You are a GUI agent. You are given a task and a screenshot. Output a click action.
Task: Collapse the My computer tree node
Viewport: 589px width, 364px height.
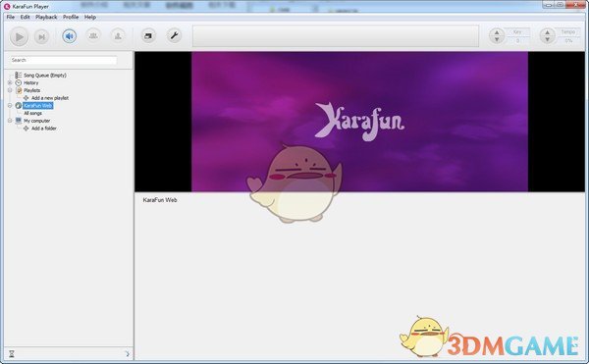point(10,121)
